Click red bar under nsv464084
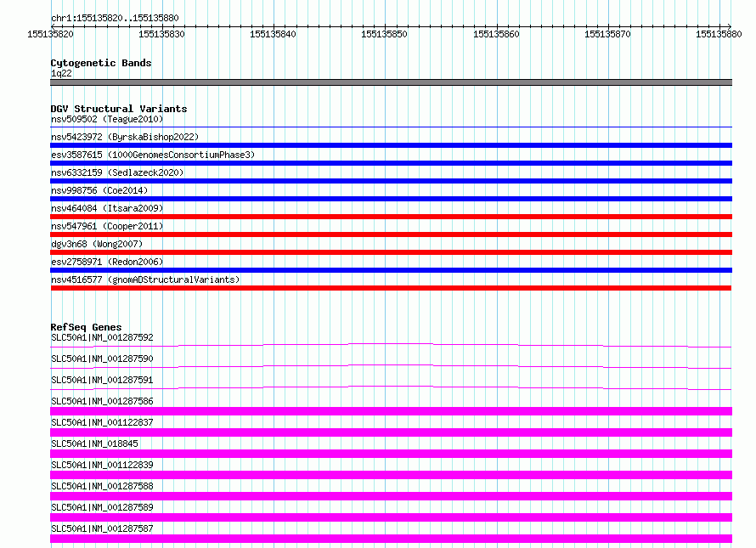The width and height of the screenshot is (756, 548). point(391,217)
